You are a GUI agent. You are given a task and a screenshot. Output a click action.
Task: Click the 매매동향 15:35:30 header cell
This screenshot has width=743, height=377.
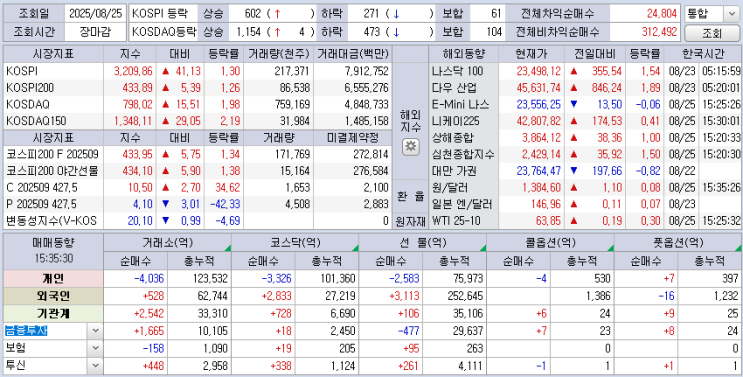tap(53, 251)
